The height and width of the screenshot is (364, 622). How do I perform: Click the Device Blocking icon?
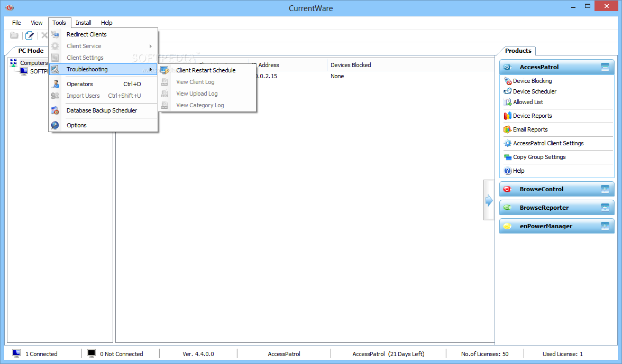click(x=507, y=81)
